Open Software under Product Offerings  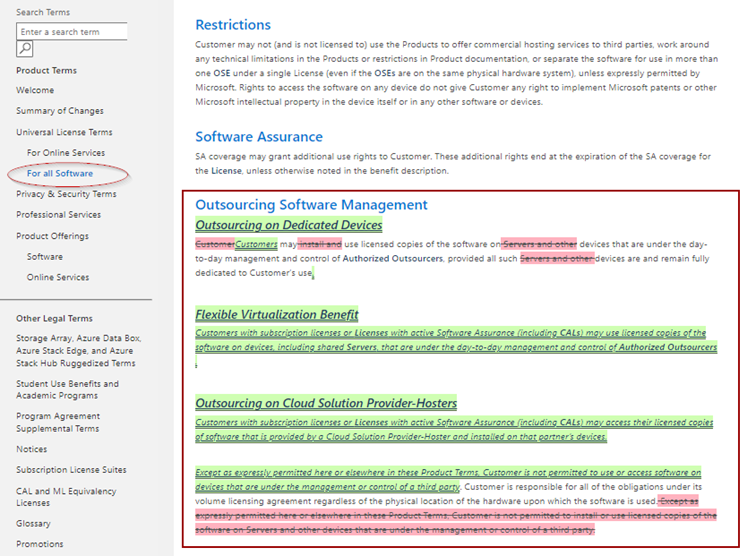(x=45, y=257)
